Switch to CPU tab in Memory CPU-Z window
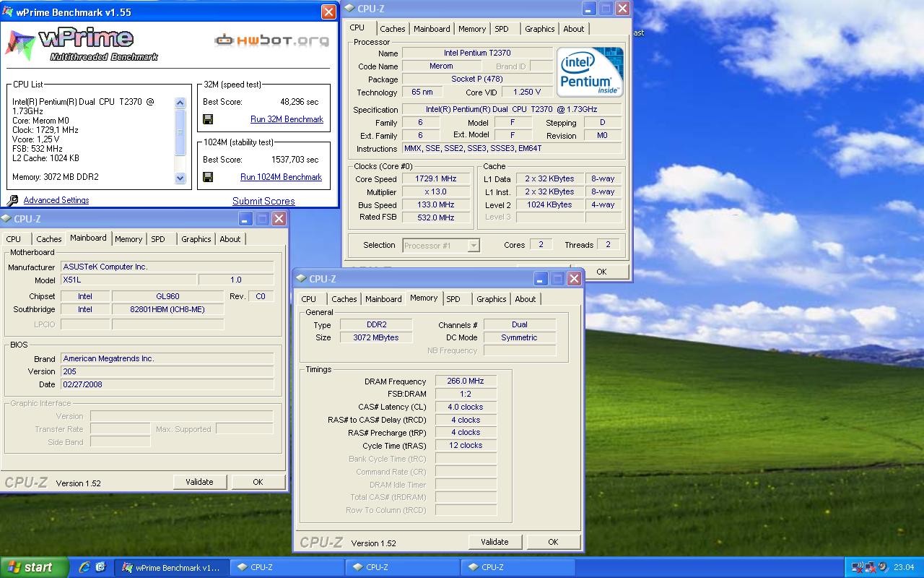 (309, 299)
